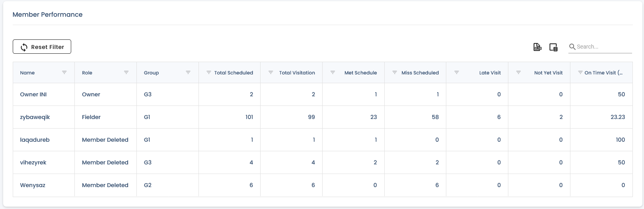Click the search magnifier icon
The height and width of the screenshot is (209, 644).
[572, 47]
